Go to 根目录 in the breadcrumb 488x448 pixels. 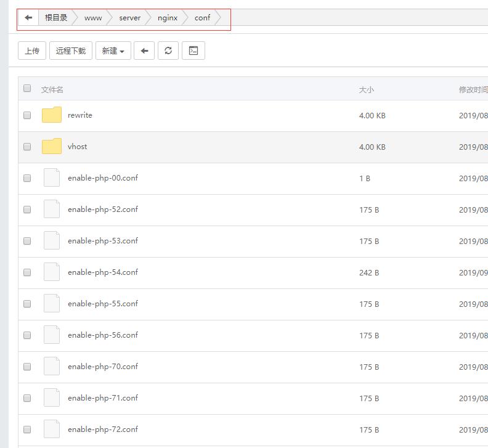pos(56,18)
